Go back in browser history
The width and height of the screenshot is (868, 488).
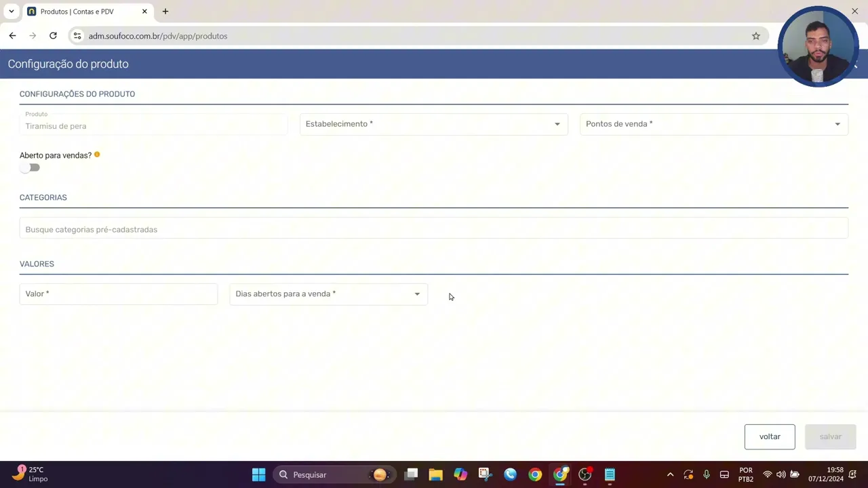pyautogui.click(x=12, y=36)
